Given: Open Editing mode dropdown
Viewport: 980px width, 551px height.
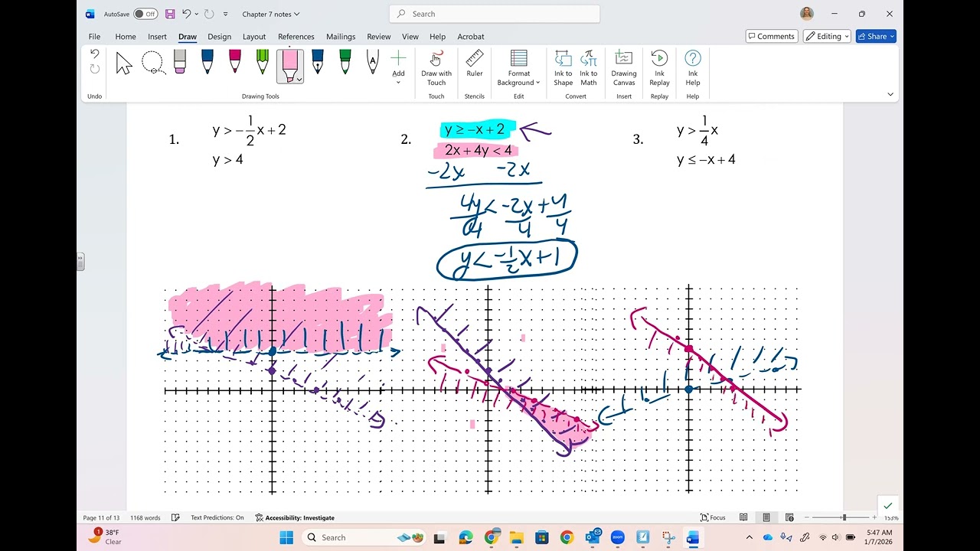Looking at the screenshot, I should tap(827, 36).
